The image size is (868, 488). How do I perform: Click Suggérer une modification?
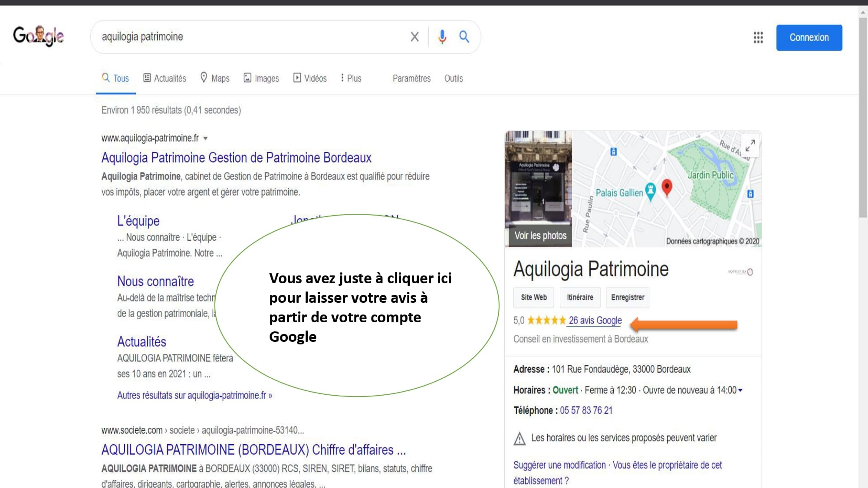tap(559, 465)
